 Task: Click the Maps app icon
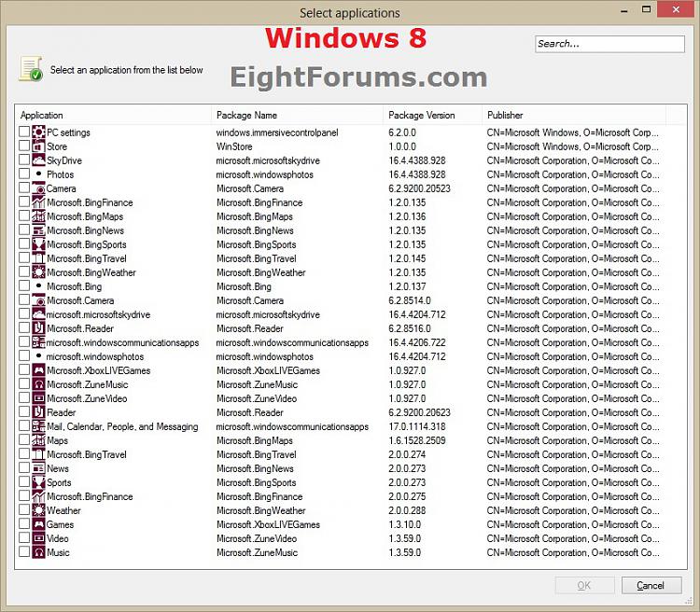(x=38, y=440)
